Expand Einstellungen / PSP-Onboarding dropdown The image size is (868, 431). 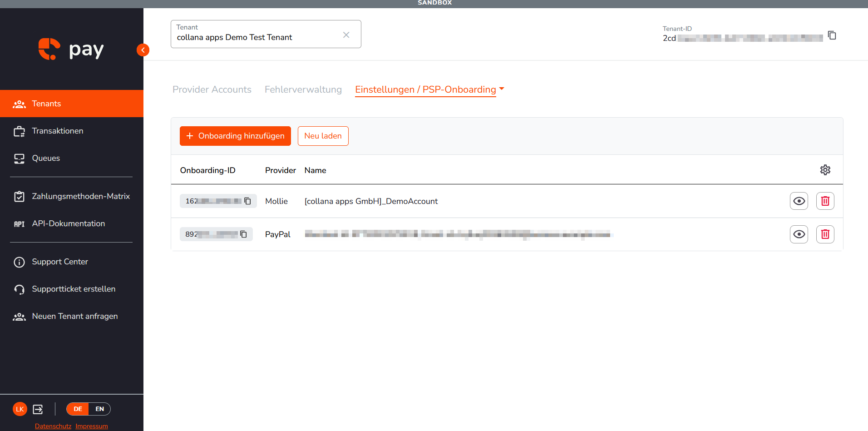[502, 89]
